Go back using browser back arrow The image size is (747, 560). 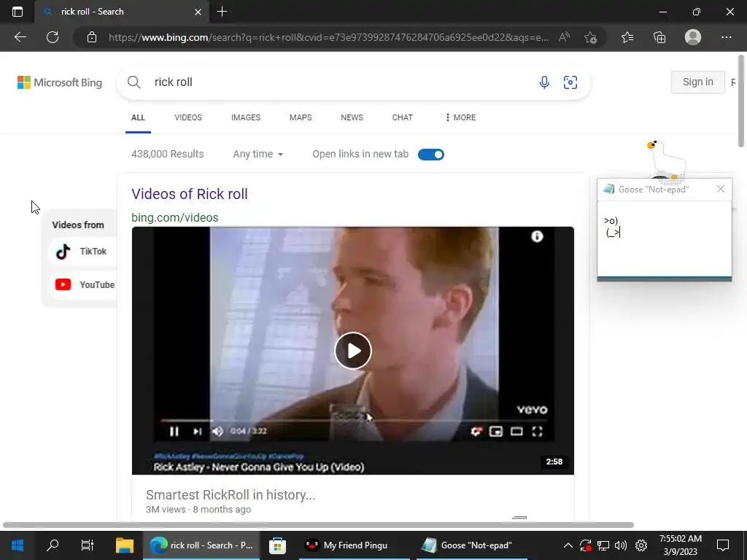20,37
